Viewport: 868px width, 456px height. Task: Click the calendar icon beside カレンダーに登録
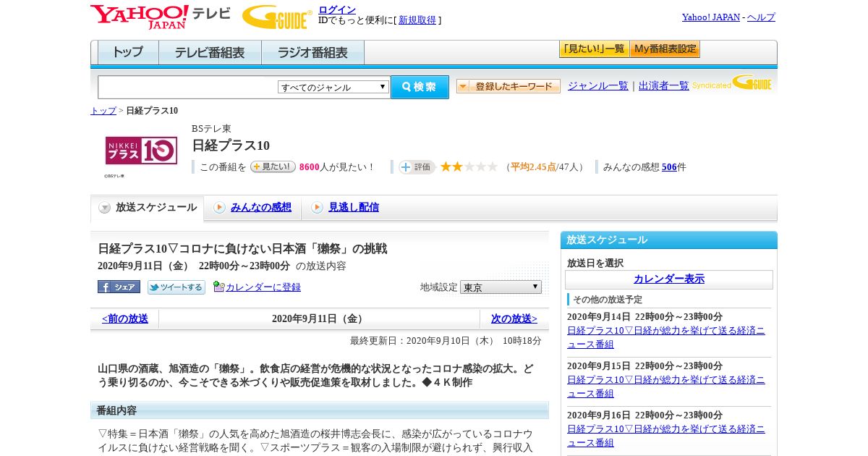(x=219, y=287)
